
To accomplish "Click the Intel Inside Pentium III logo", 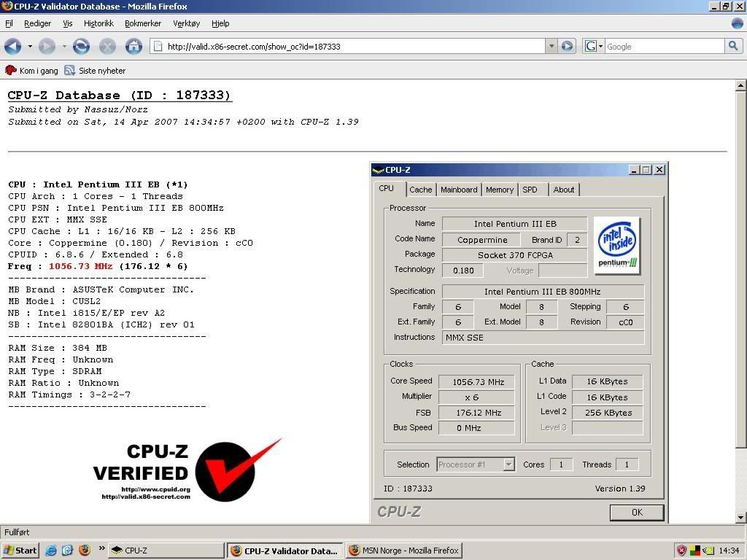I will click(617, 246).
